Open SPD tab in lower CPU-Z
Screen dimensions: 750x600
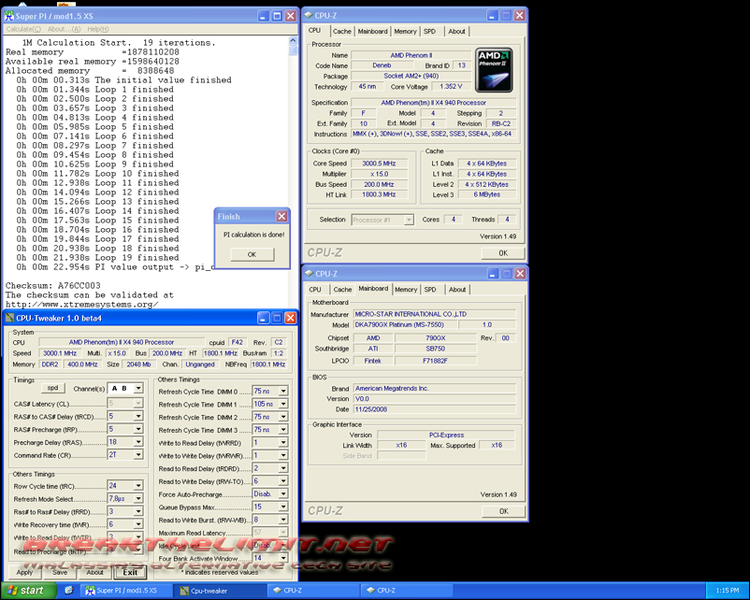click(x=430, y=289)
